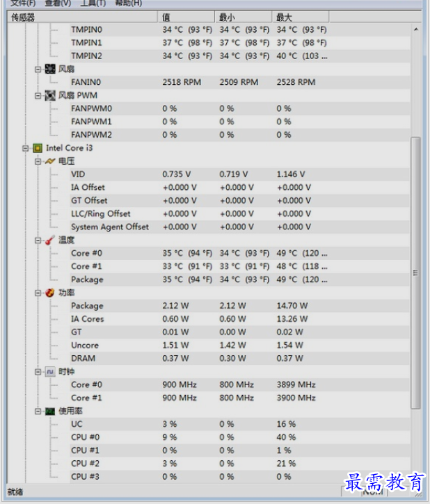The image size is (430, 504).
Task: Open the 工具(T) menu
Action: coord(93,3)
